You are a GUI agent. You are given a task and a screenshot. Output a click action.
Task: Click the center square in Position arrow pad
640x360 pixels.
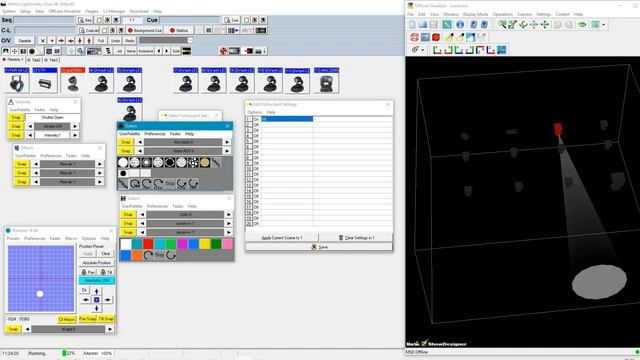[96, 300]
